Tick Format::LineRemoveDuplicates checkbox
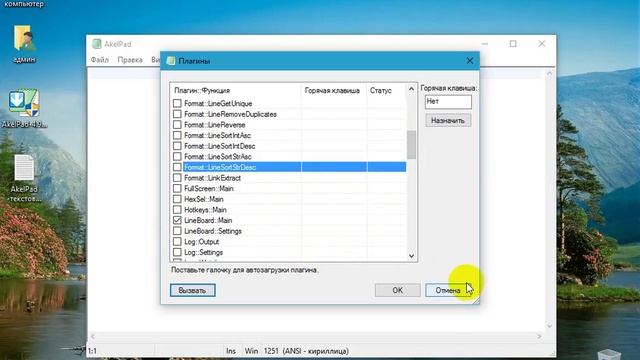 (x=177, y=114)
